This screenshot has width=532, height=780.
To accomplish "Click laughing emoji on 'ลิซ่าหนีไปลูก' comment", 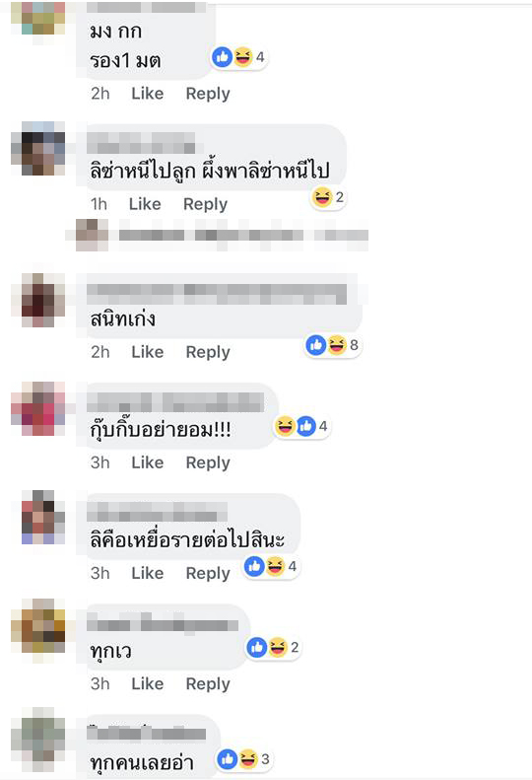I will point(322,197).
